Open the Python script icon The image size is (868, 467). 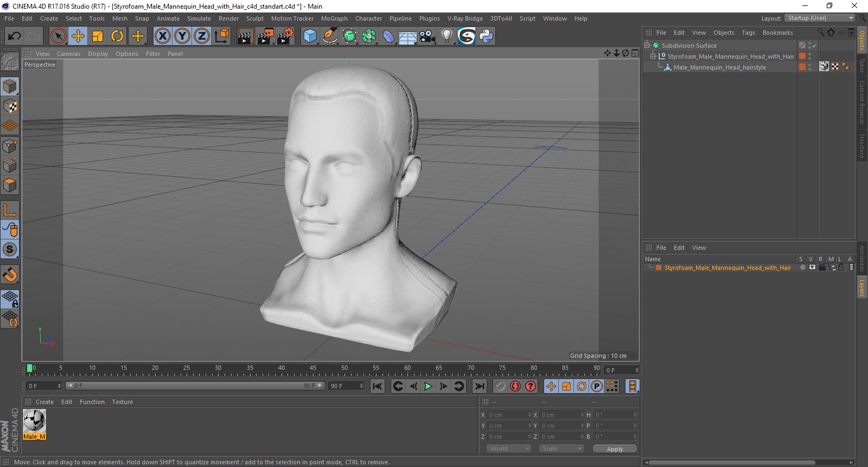[x=486, y=36]
